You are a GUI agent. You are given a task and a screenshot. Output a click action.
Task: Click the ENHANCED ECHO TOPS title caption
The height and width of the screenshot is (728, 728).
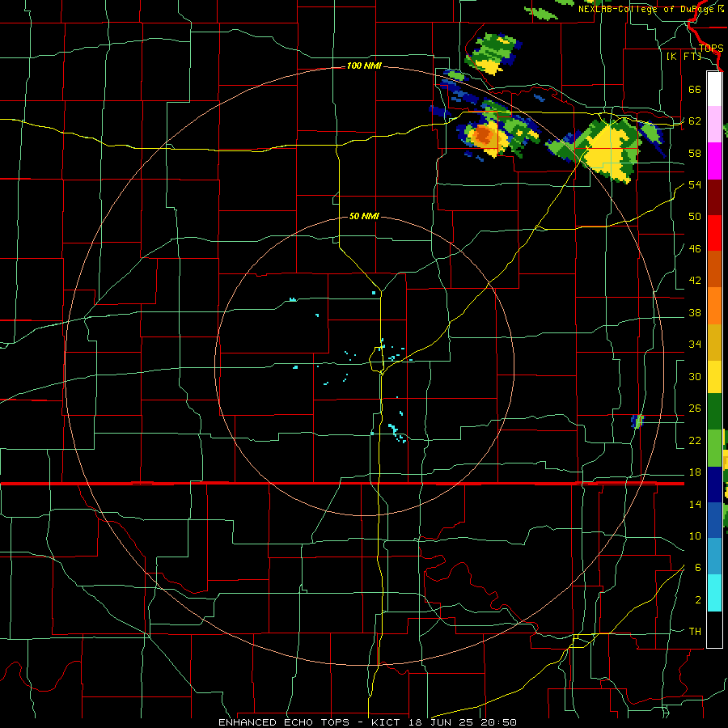(367, 722)
